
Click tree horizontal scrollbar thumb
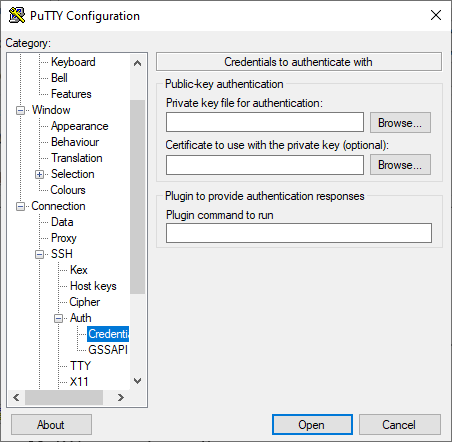[x=64, y=397]
